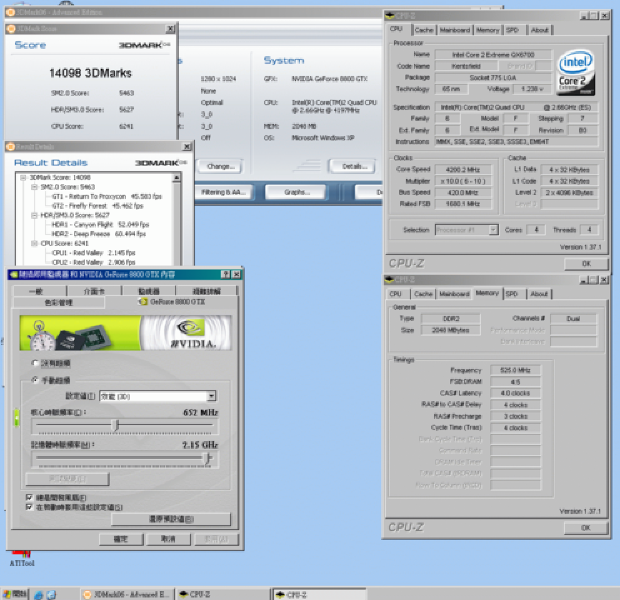Select the HDR1 - Canyon Flight row

click(100, 225)
